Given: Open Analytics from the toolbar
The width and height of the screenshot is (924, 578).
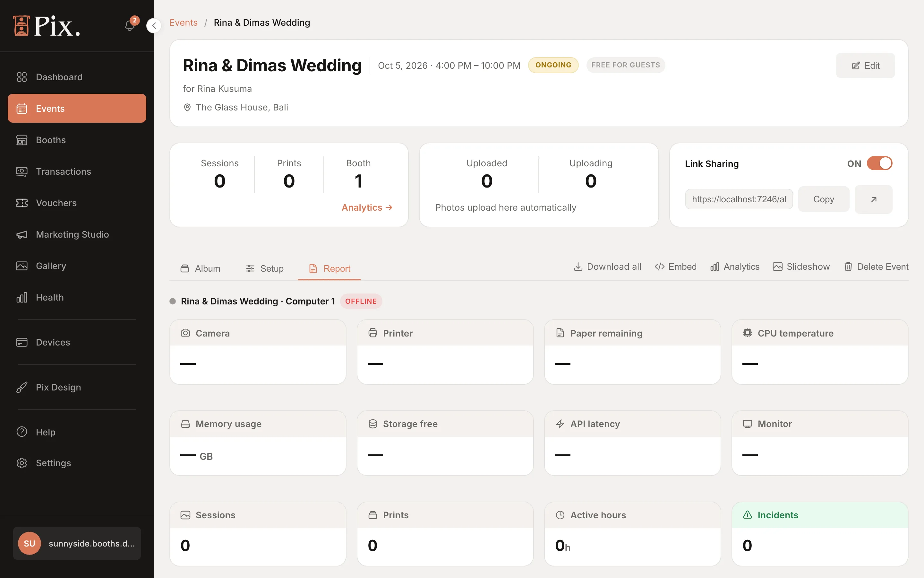Looking at the screenshot, I should pyautogui.click(x=735, y=267).
